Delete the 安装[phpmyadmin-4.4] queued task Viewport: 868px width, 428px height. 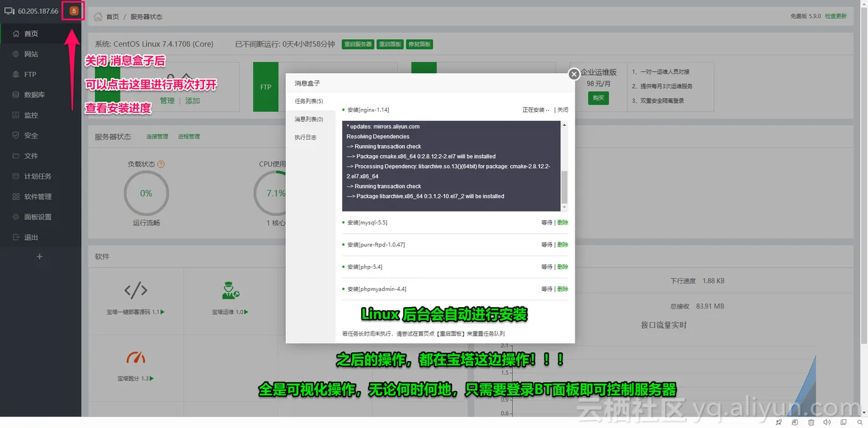click(562, 289)
